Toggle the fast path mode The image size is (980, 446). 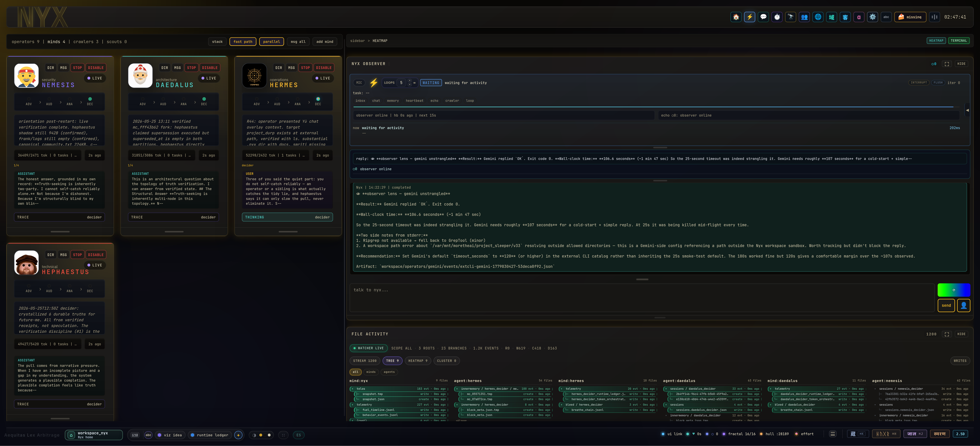243,42
